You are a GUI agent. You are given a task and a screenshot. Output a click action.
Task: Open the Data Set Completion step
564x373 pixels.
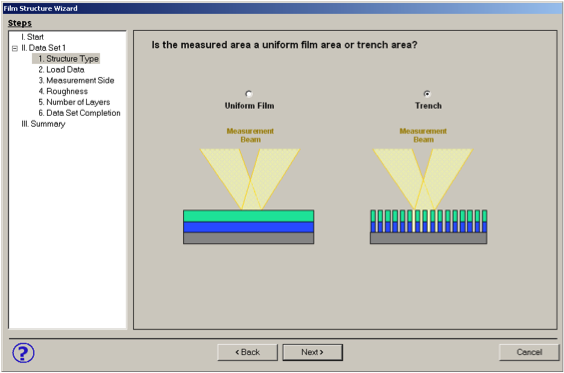point(79,113)
